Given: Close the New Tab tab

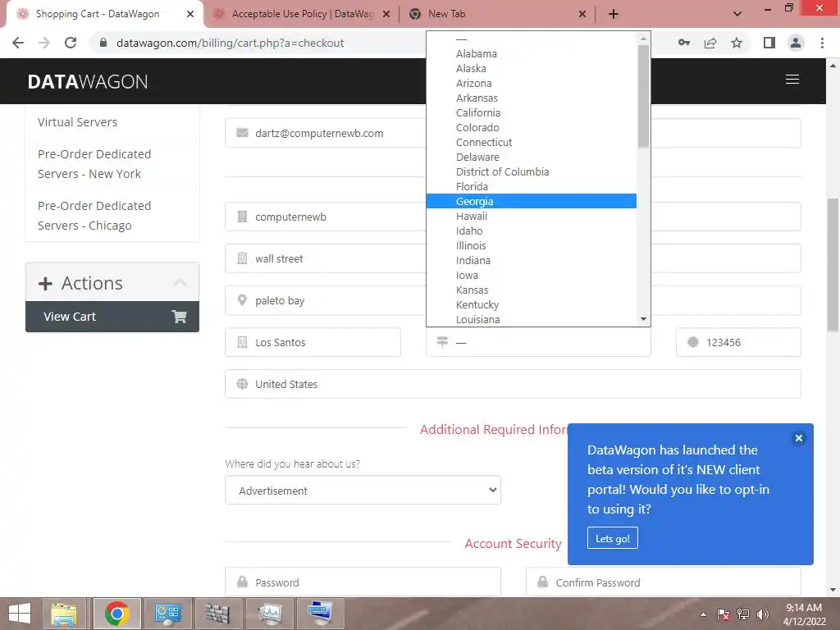Looking at the screenshot, I should tap(582, 14).
